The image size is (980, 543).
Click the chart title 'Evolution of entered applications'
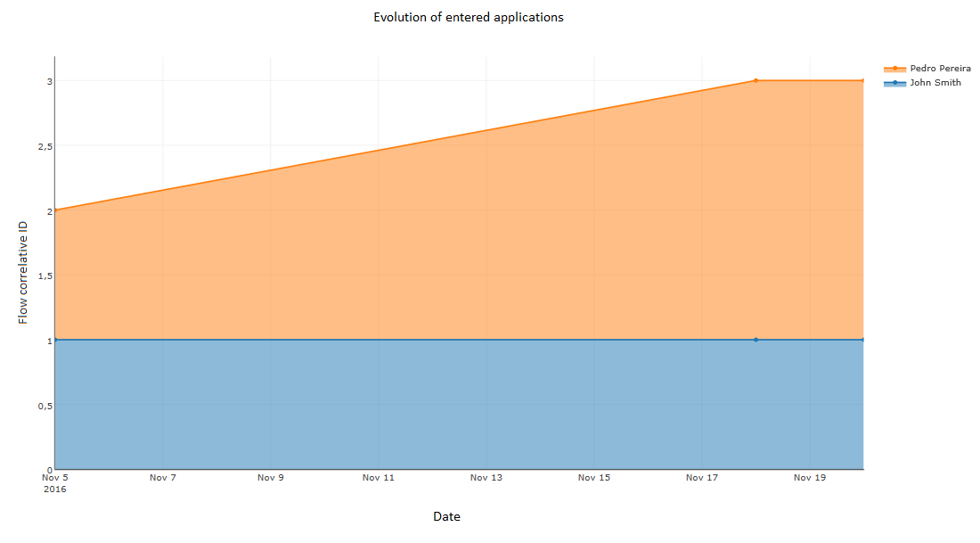point(468,18)
